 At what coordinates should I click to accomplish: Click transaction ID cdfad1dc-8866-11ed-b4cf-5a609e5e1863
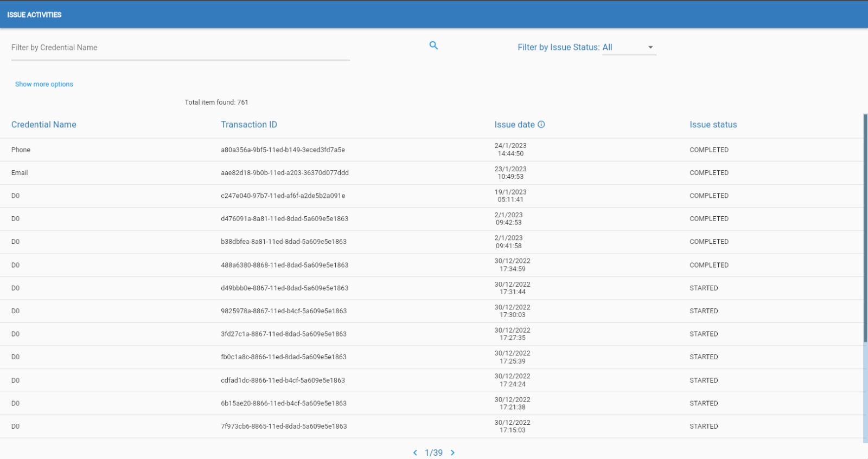tap(283, 380)
